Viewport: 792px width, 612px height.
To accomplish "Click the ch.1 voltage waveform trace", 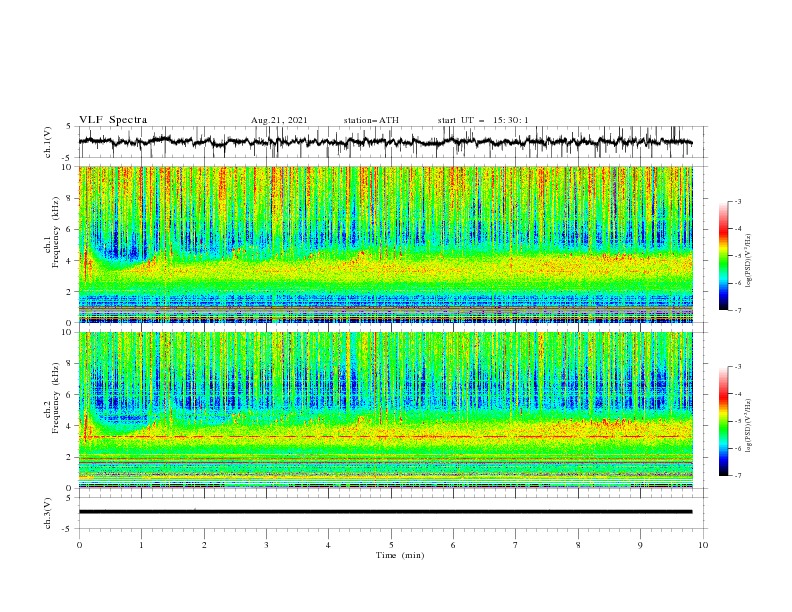I will pos(385,142).
